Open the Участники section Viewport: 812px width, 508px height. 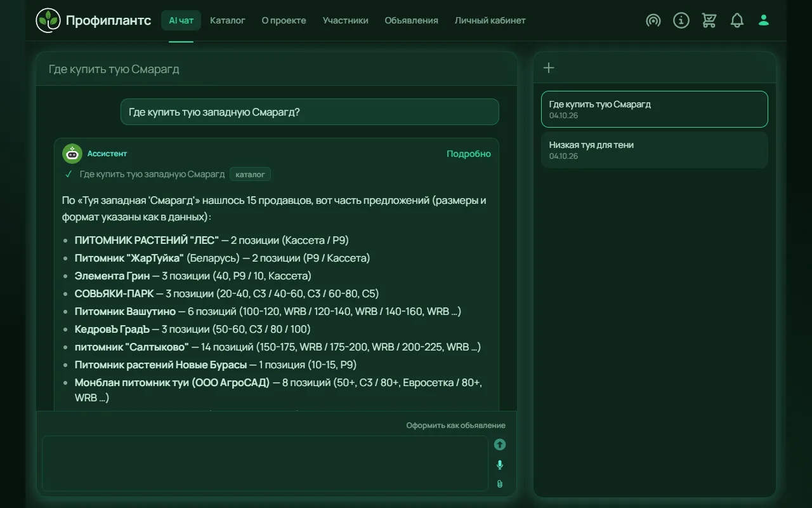pyautogui.click(x=345, y=20)
